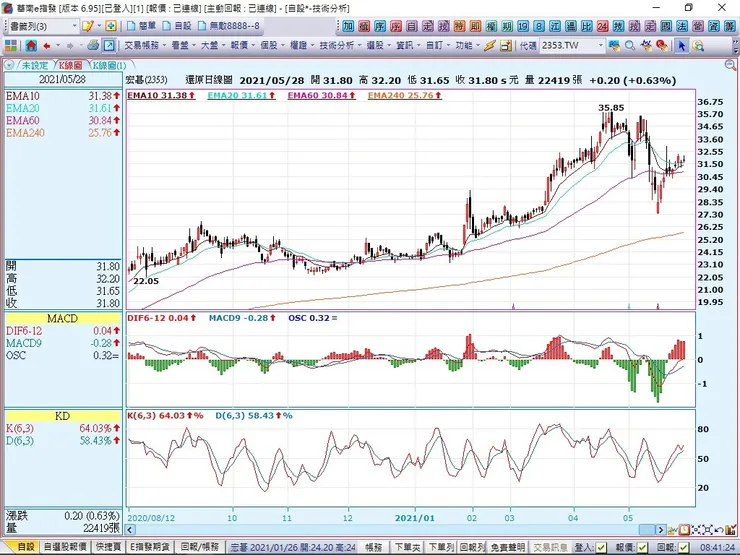
Task: Click the zoom magnifier icon right of pointer
Action: 698,46
